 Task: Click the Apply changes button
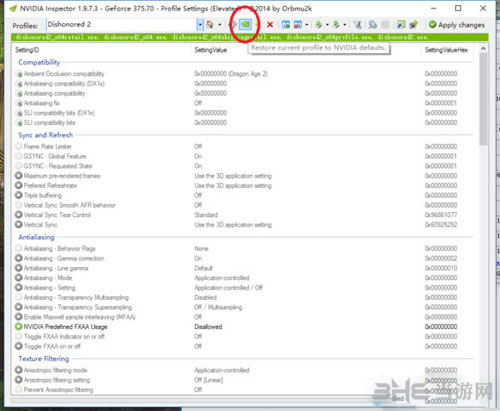[x=457, y=25]
